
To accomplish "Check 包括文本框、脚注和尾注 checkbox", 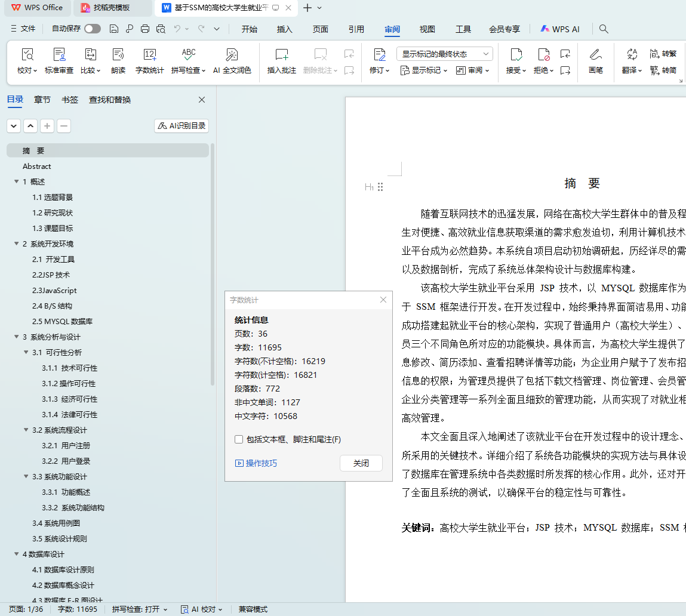I will click(x=239, y=439).
